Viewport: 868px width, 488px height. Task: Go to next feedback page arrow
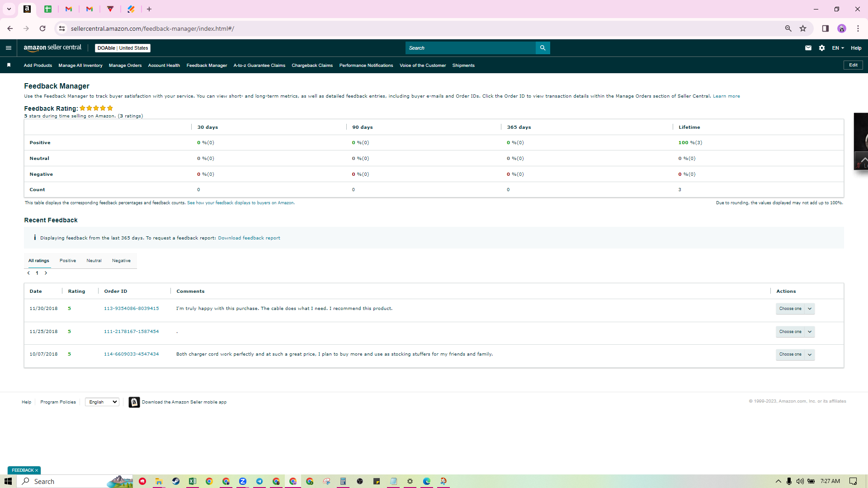click(46, 273)
